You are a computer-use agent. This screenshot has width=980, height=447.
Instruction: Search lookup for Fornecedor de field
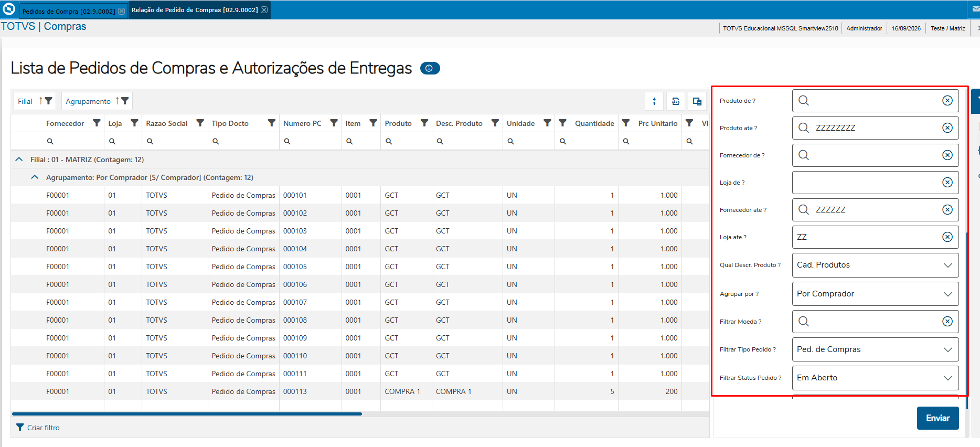click(804, 155)
